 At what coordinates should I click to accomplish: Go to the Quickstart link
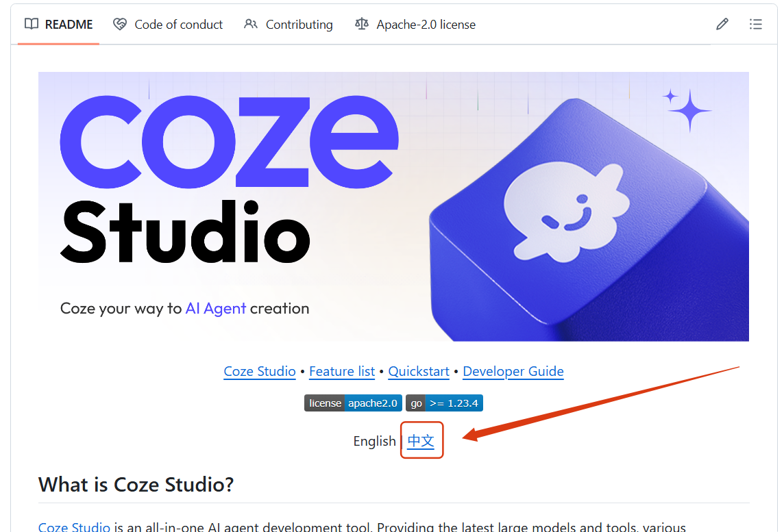click(419, 372)
